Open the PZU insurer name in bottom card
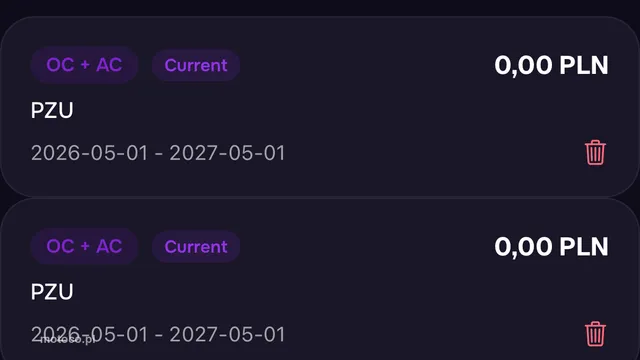Screen dimensions: 640x360 click(52, 291)
